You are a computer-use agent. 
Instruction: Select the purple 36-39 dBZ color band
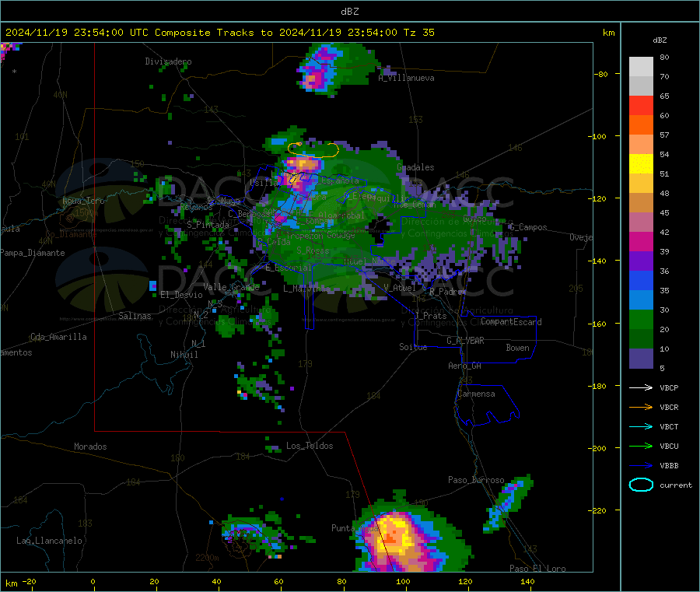click(641, 261)
